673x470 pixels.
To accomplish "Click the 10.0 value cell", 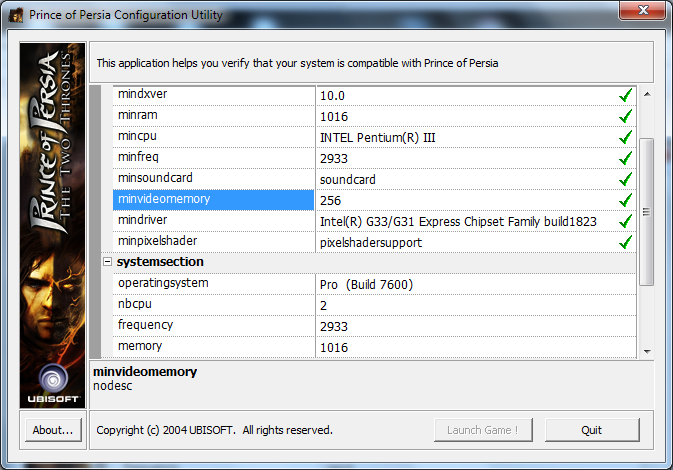I will [x=476, y=95].
